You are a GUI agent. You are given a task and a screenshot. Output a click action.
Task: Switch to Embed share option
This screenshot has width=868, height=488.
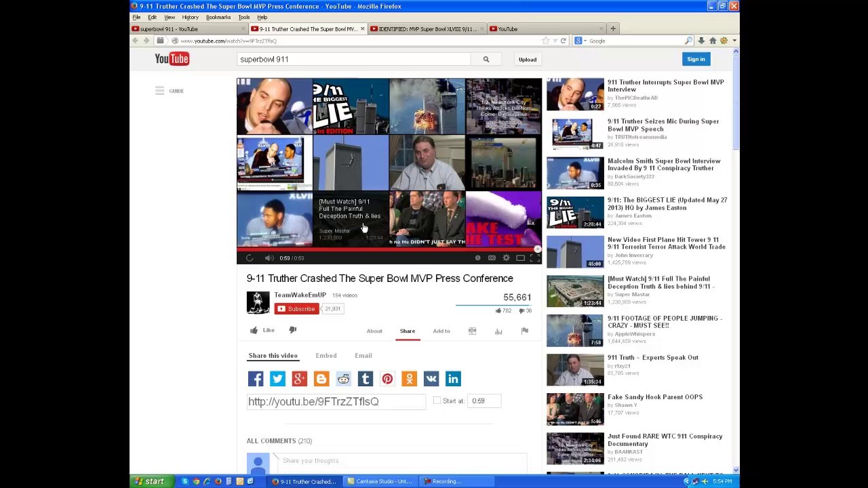326,355
